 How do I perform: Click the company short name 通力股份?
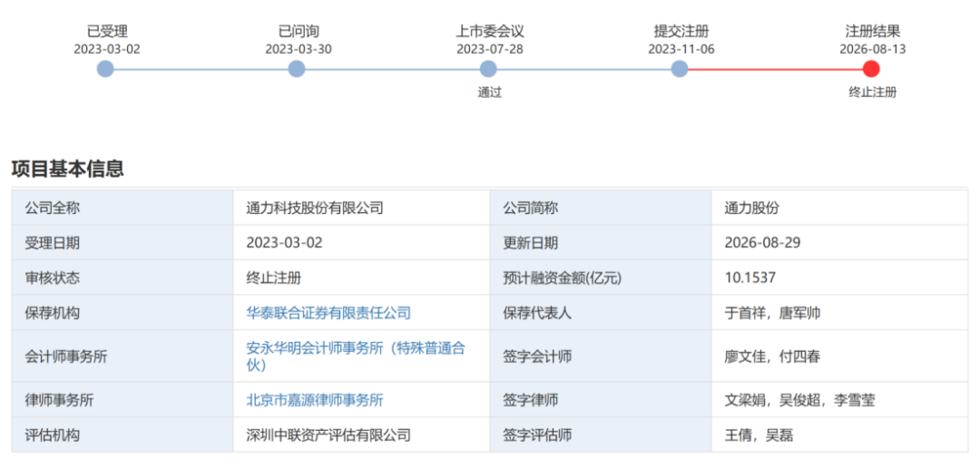(x=752, y=208)
